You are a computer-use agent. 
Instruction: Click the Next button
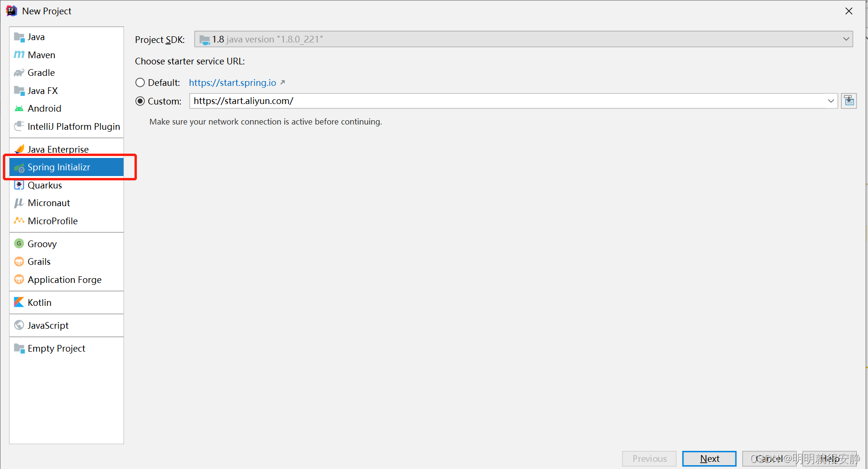point(709,459)
